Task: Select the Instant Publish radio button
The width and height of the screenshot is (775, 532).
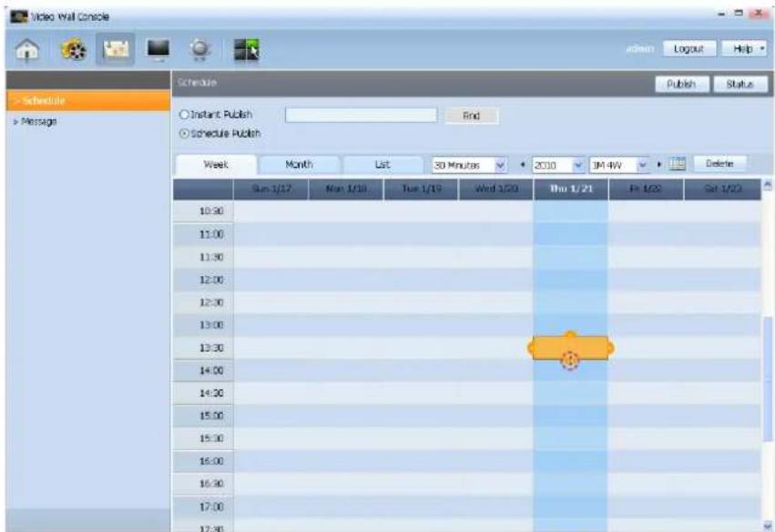Action: point(184,114)
